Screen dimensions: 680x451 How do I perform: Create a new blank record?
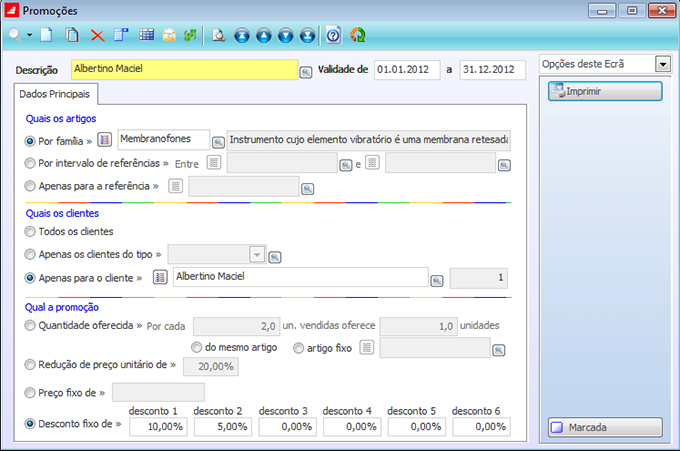46,35
